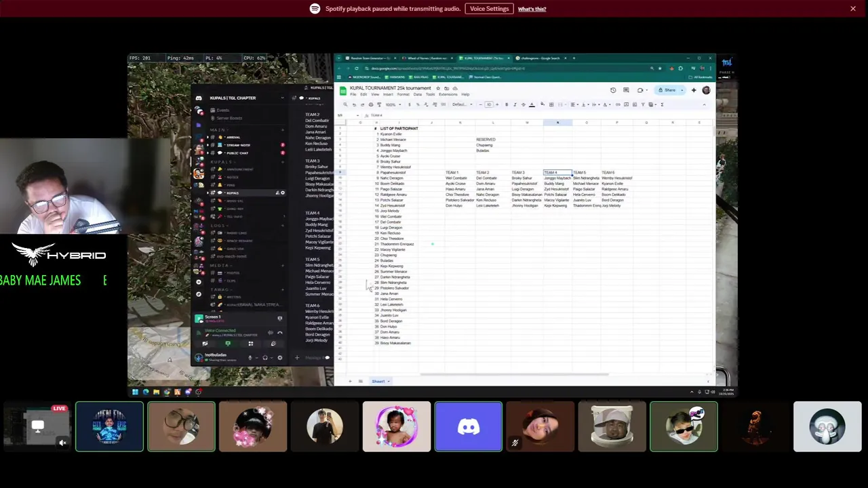Open Server Boosts in Discord sidebar
The height and width of the screenshot is (488, 868).
point(229,118)
